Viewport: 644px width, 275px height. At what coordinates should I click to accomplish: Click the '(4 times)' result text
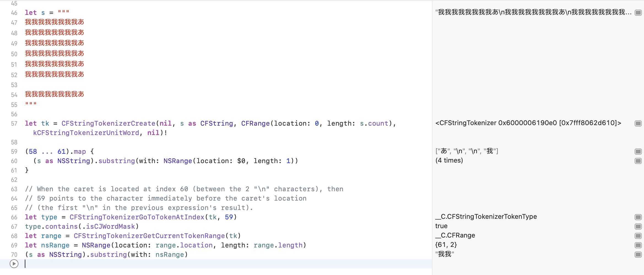pos(449,160)
